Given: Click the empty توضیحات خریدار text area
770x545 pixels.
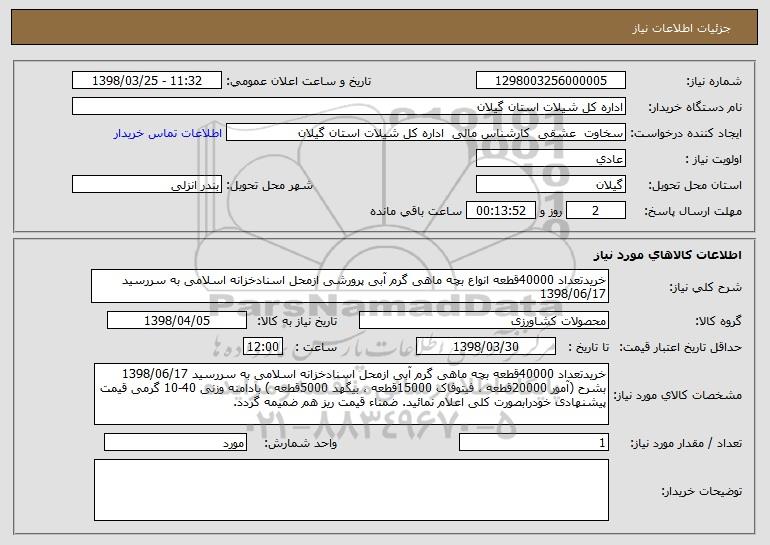Looking at the screenshot, I should coord(351,490).
